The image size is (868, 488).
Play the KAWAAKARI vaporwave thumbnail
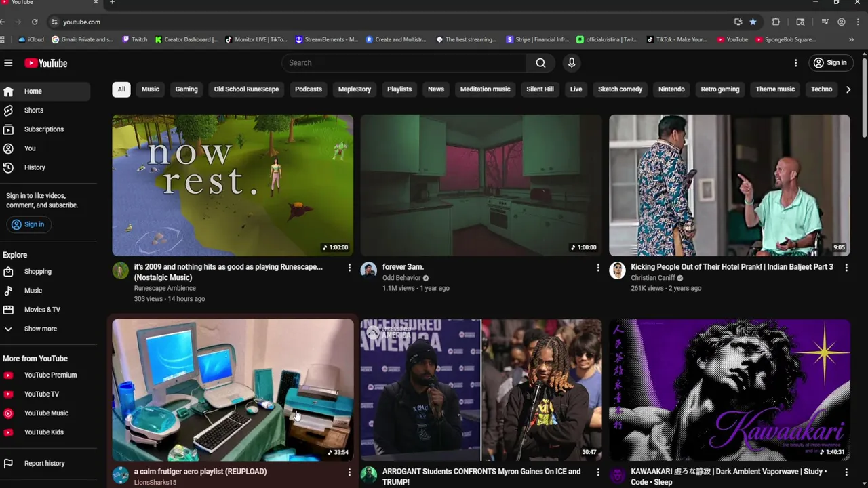click(730, 390)
